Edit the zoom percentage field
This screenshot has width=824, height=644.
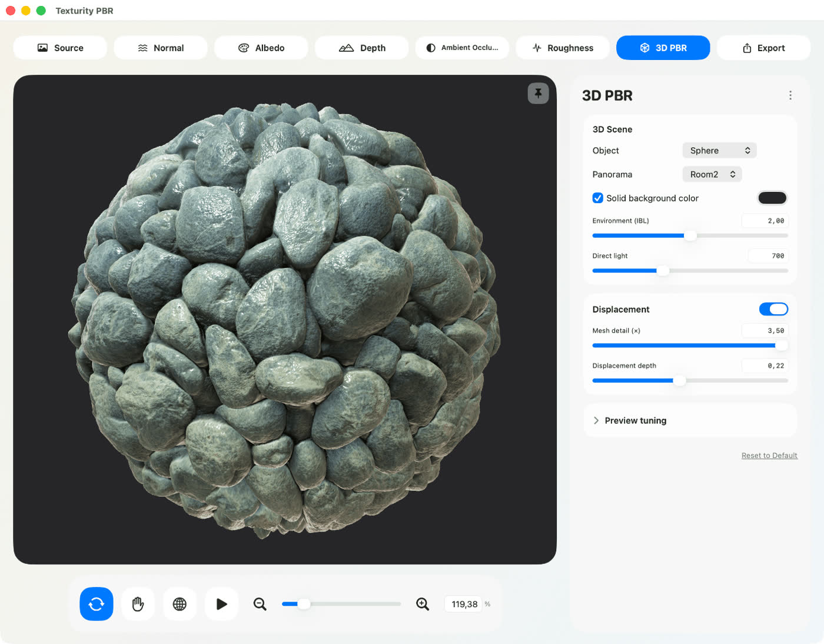click(x=464, y=604)
